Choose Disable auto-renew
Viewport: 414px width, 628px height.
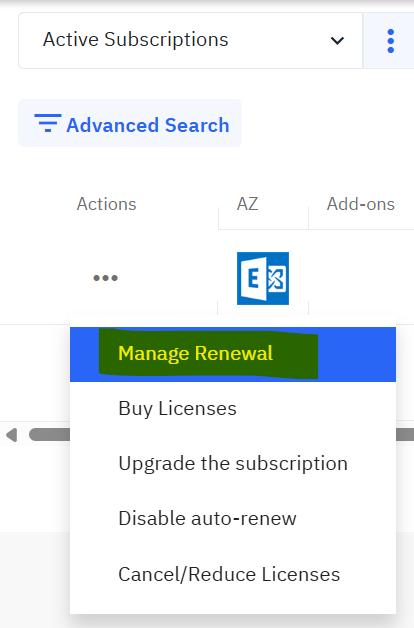tap(207, 518)
